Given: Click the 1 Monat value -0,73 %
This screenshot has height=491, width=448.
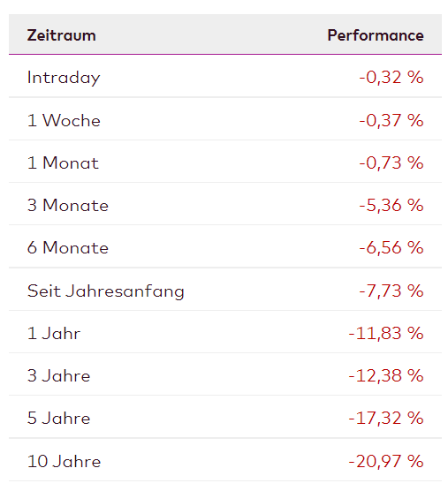Looking at the screenshot, I should (391, 162).
